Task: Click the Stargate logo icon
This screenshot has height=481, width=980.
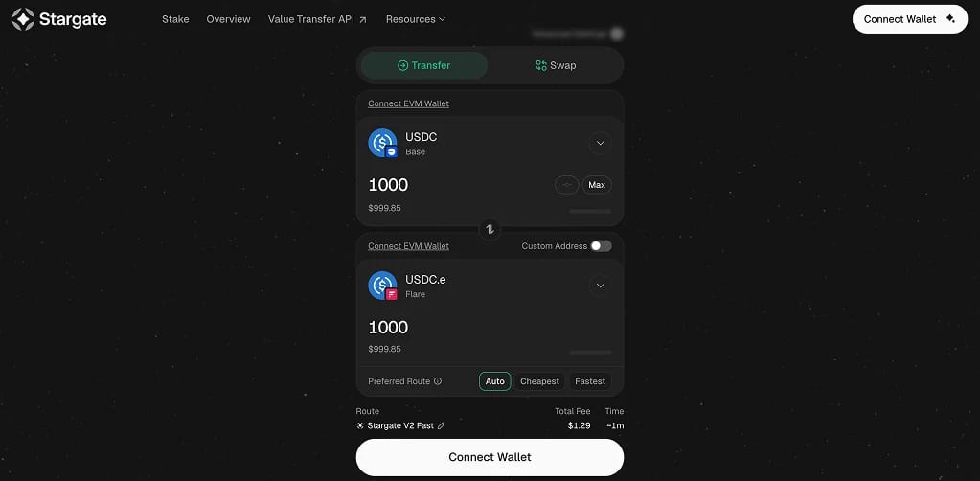Action: [x=23, y=19]
